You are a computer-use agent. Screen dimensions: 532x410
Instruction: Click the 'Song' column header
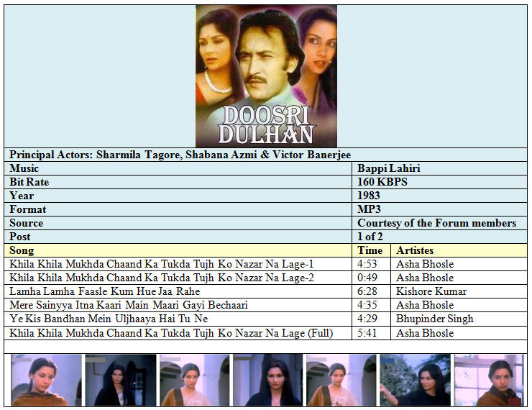178,250
